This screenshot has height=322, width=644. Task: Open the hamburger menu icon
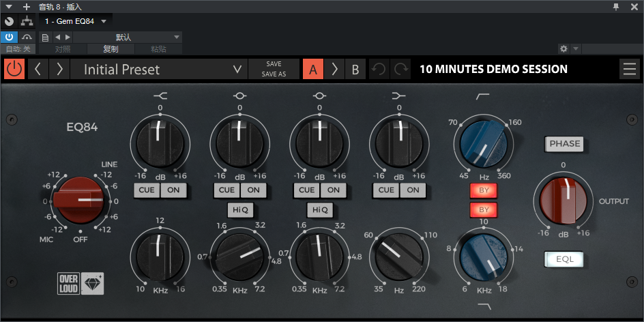pyautogui.click(x=630, y=69)
